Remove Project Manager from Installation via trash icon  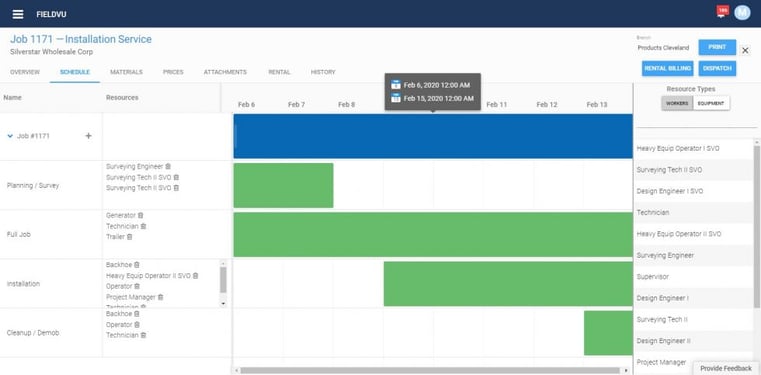pyautogui.click(x=161, y=297)
